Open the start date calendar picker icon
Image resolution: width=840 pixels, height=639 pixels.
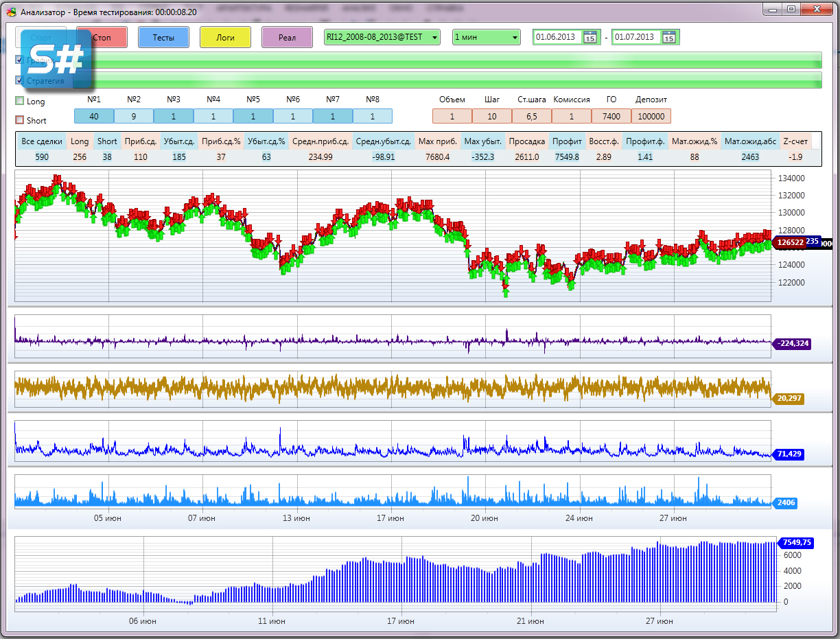590,37
